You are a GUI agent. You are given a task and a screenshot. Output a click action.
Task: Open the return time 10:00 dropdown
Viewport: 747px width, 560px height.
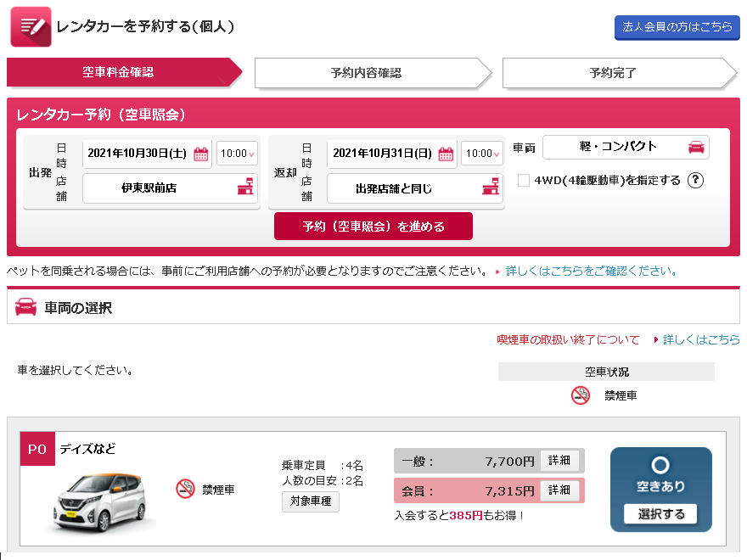(x=481, y=154)
